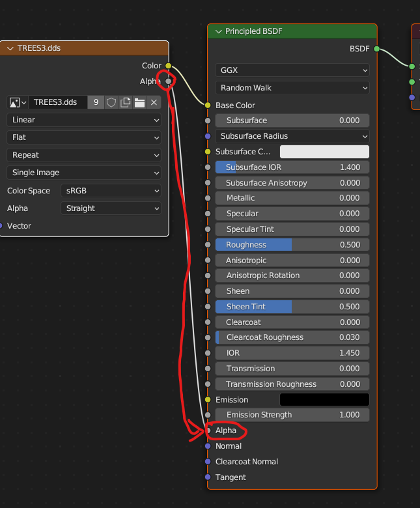Toggle fake user shield icon for TREES3.dds
420x508 pixels.
(111, 102)
